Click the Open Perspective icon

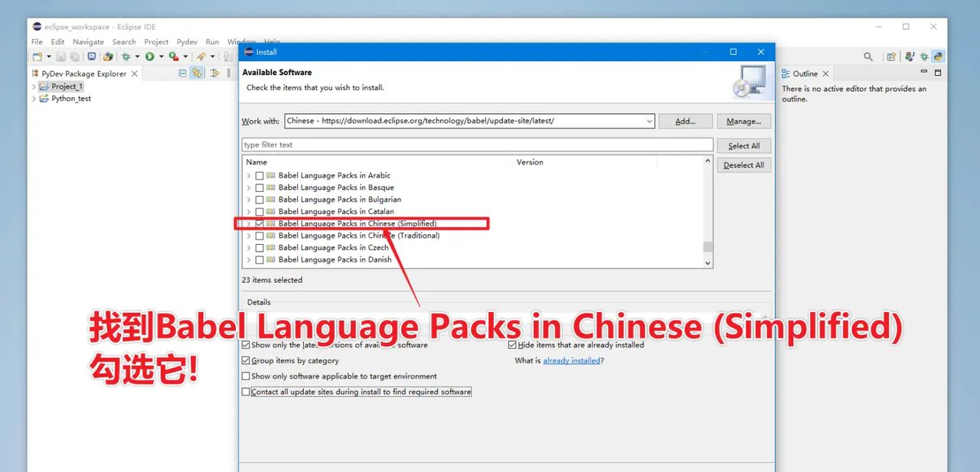pos(890,57)
